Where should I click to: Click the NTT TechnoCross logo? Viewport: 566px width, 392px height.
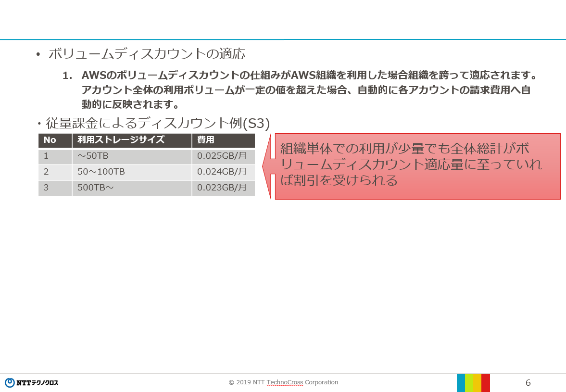pyautogui.click(x=31, y=382)
